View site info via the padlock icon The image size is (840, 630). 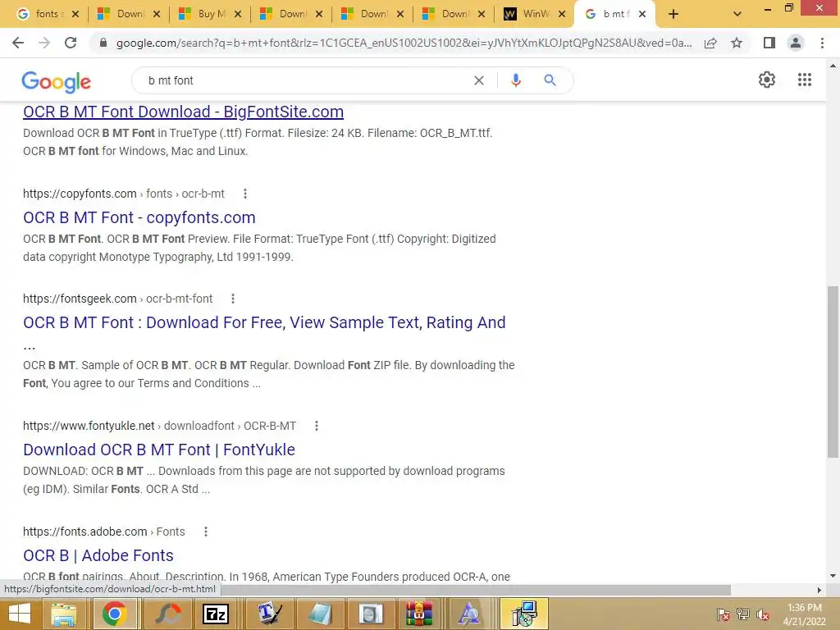[x=103, y=43]
